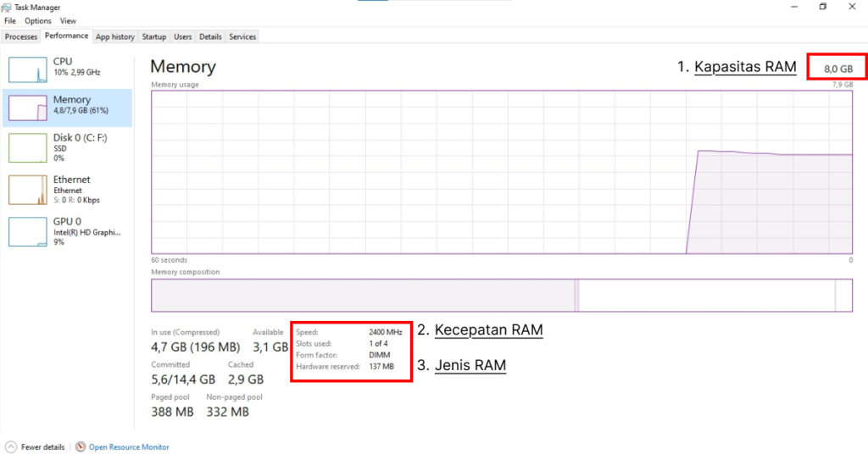Open the Options menu

tap(37, 21)
